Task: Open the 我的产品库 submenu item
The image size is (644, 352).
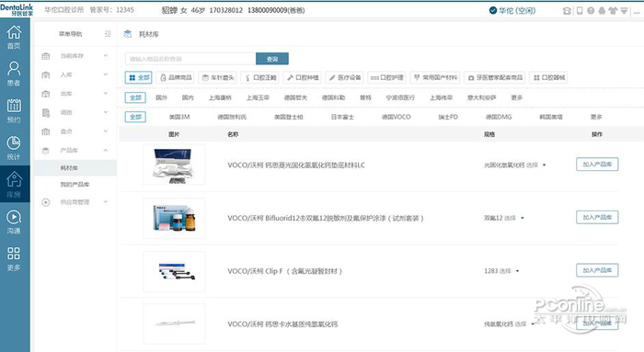Action: [x=75, y=184]
